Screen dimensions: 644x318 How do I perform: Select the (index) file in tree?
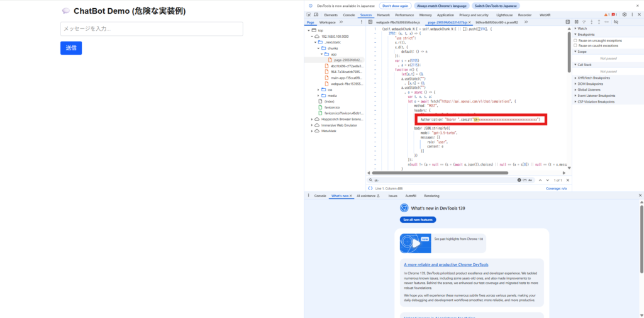coord(329,101)
